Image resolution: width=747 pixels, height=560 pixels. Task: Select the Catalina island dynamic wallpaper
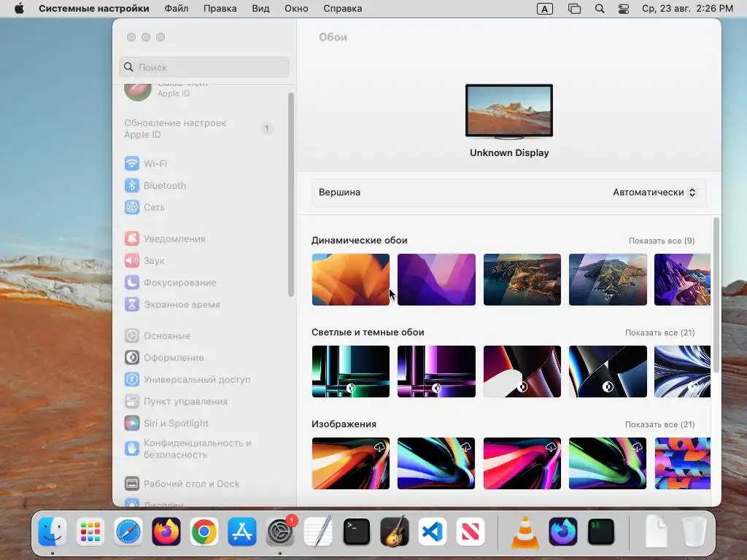tap(608, 279)
